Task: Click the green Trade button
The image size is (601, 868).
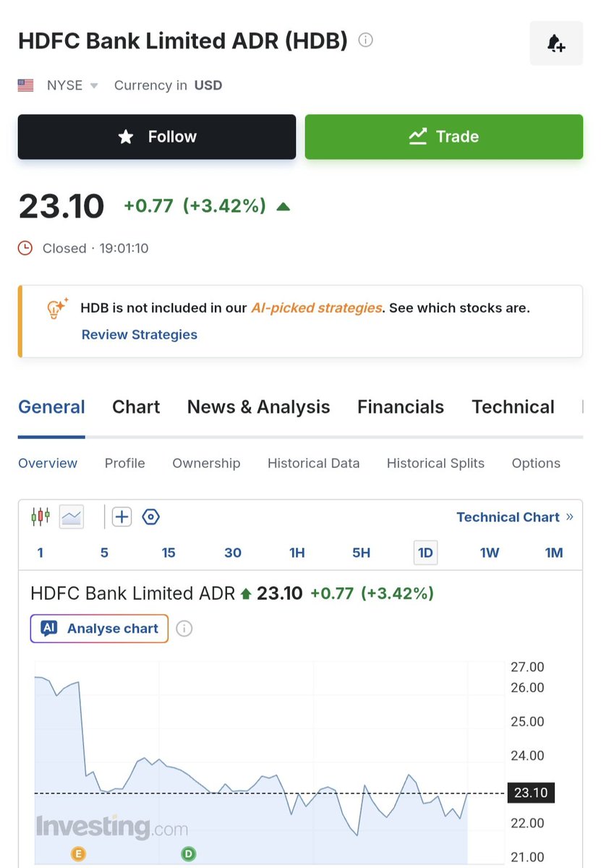Action: point(443,137)
